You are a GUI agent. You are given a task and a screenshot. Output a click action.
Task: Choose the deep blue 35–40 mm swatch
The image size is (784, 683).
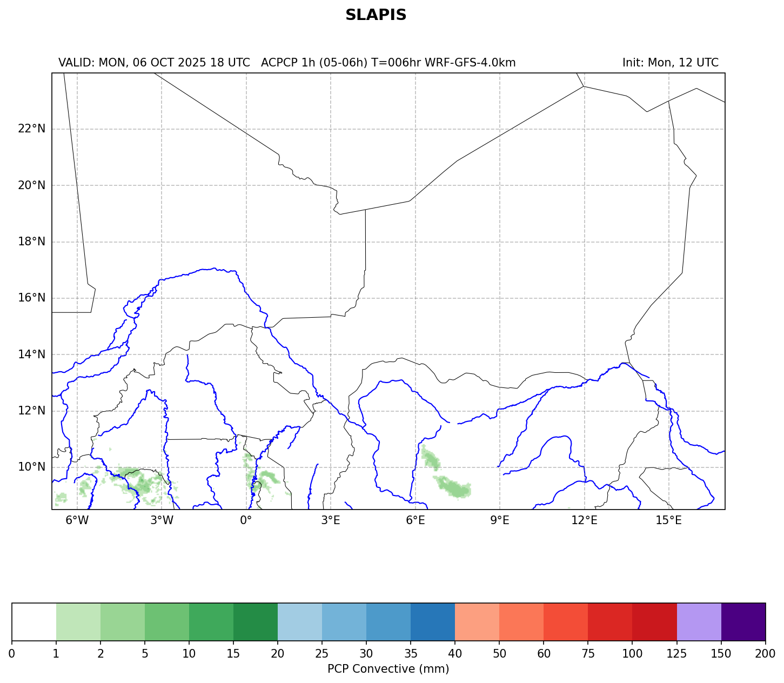[x=433, y=622]
